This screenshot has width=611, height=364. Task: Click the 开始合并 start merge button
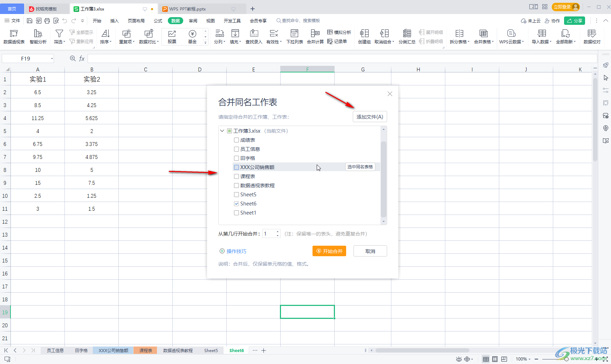[329, 251]
